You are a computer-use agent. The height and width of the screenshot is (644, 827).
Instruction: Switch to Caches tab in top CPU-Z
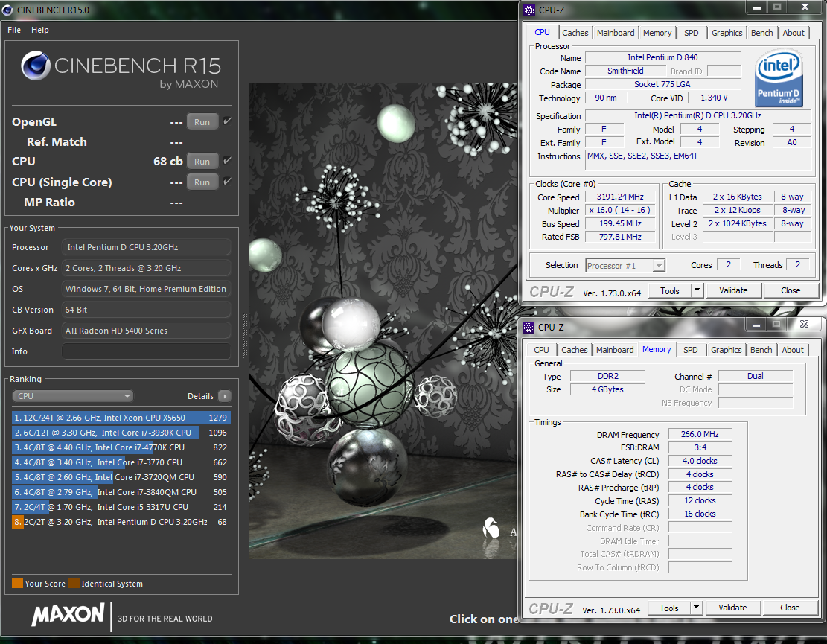575,33
